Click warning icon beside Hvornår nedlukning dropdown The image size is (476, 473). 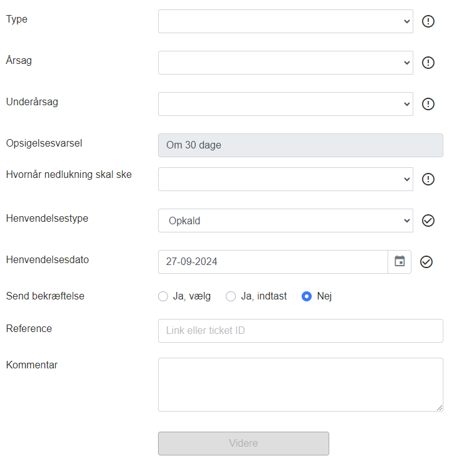click(428, 179)
